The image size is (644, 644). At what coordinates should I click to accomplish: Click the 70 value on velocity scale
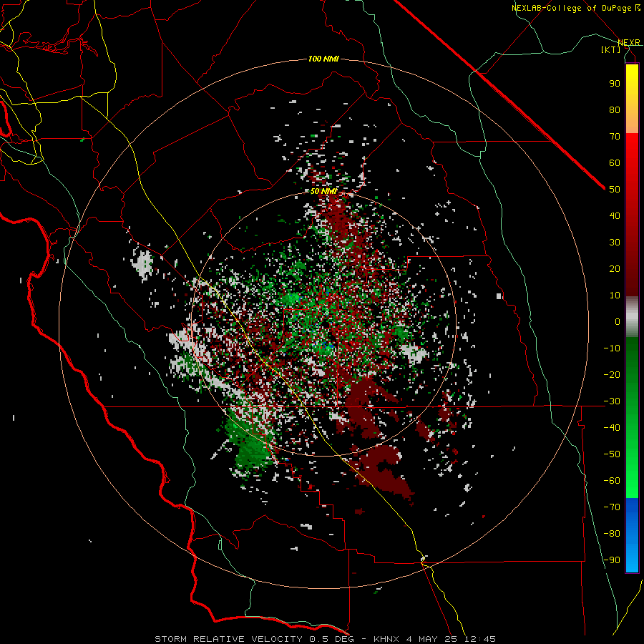coord(615,137)
